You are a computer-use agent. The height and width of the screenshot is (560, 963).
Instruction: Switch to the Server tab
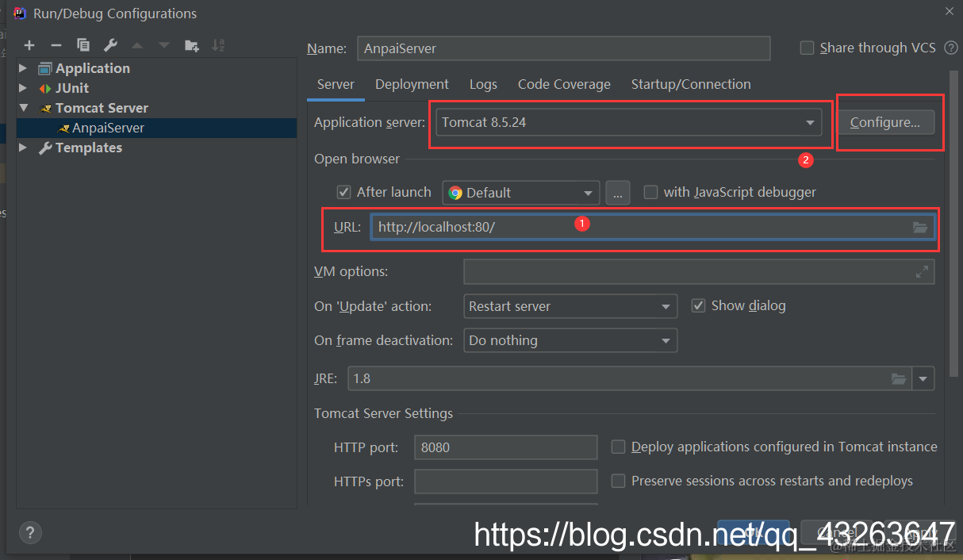tap(336, 84)
